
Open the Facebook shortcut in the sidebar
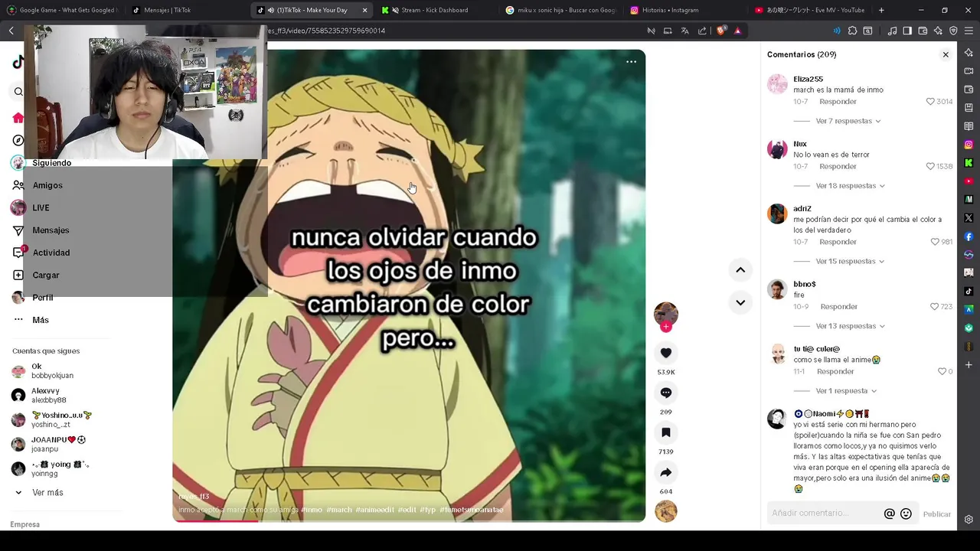[969, 236]
